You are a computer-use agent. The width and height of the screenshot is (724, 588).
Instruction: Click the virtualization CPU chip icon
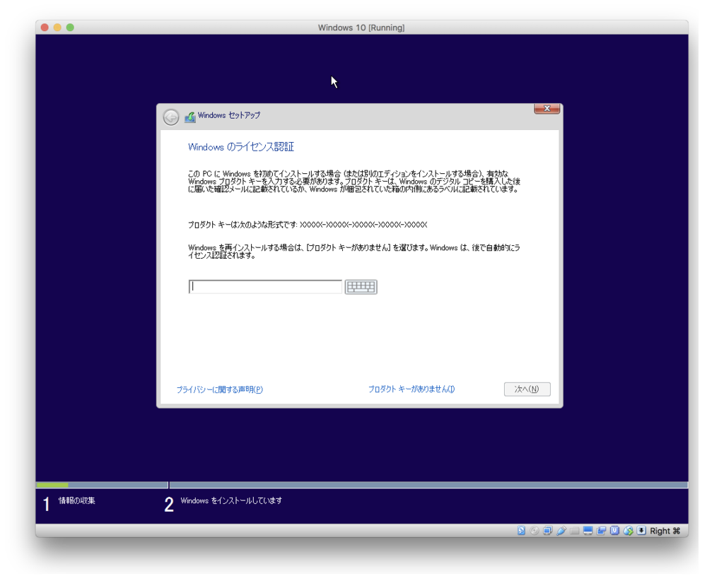point(614,530)
